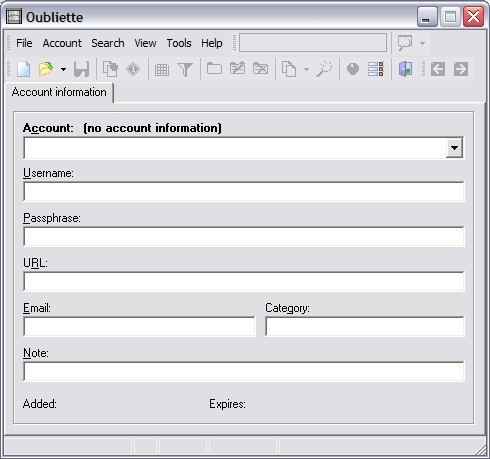Click the copy to clipboard icon
This screenshot has width=490, height=459.
[x=289, y=69]
